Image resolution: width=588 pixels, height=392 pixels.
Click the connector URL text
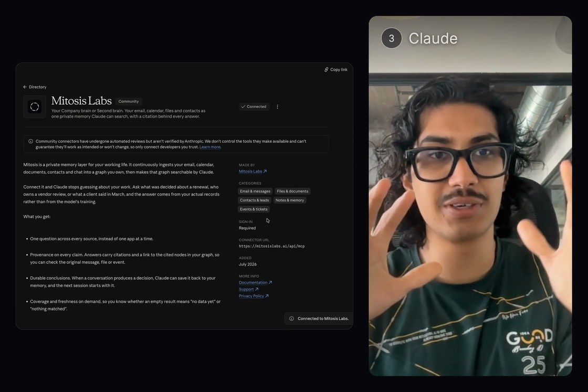[272, 246]
